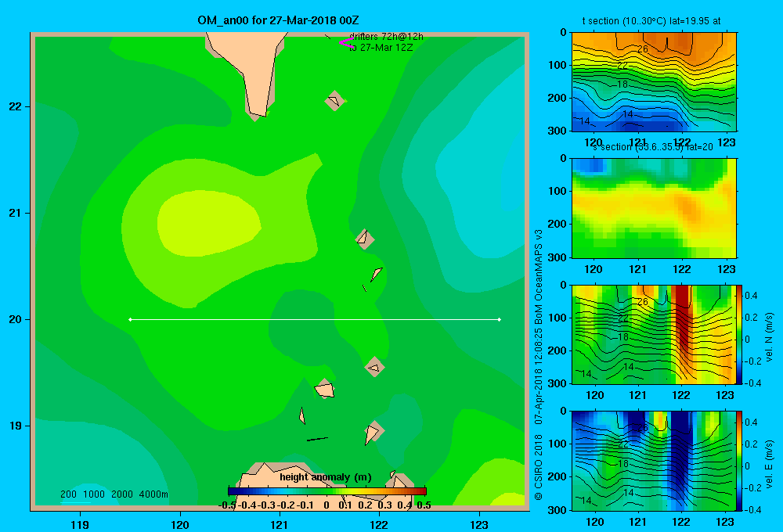Click the 26 contour label in the temperature section

(x=642, y=49)
